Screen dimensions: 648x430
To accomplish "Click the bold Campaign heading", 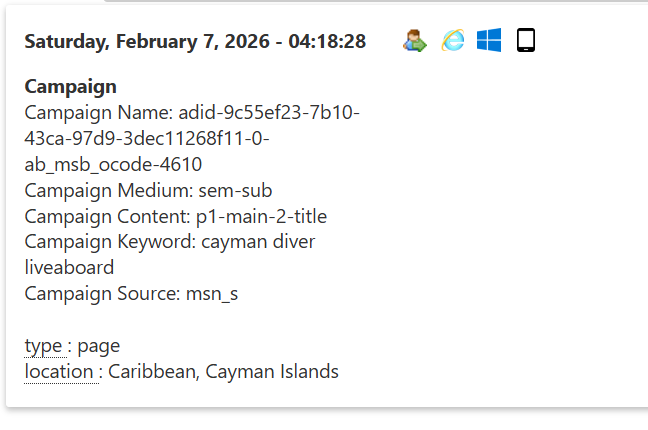I will 70,87.
